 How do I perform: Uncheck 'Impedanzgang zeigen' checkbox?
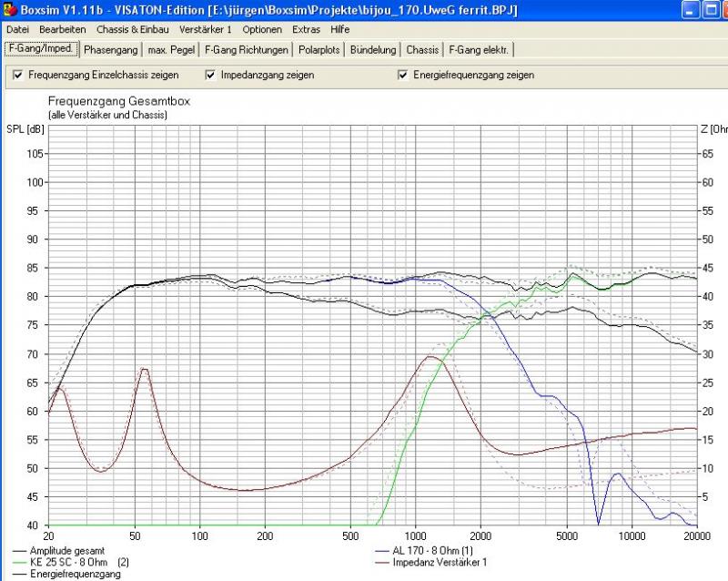211,75
